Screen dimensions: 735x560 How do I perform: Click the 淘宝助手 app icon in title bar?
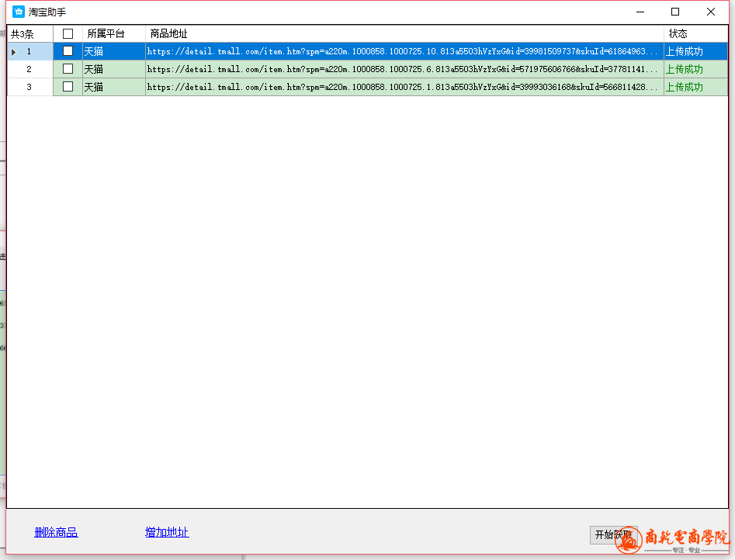pos(19,12)
